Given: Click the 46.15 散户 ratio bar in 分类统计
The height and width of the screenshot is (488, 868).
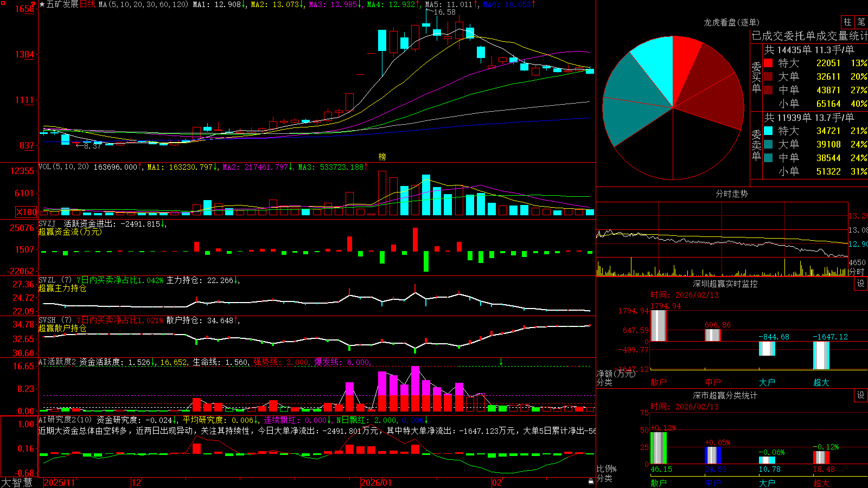Looking at the screenshot, I should coord(659,448).
